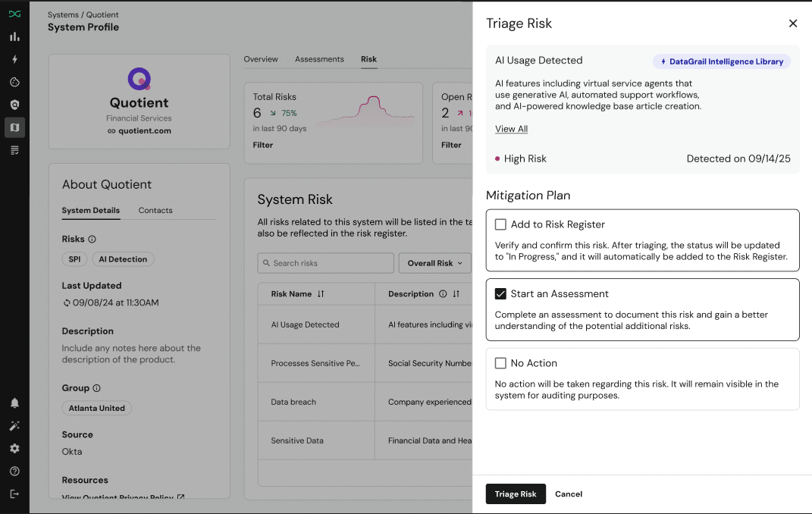Sort the Description column
The image size is (812, 514).
456,294
